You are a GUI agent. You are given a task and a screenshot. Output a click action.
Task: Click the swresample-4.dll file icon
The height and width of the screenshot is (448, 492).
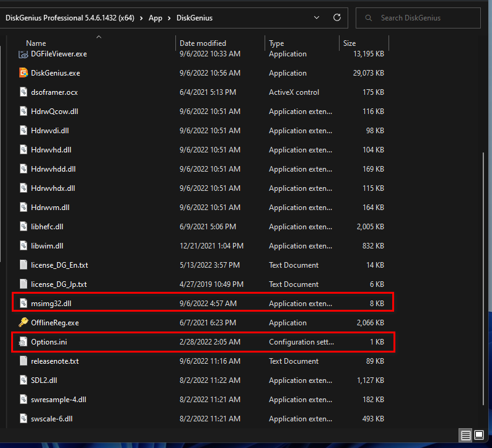pyautogui.click(x=24, y=400)
